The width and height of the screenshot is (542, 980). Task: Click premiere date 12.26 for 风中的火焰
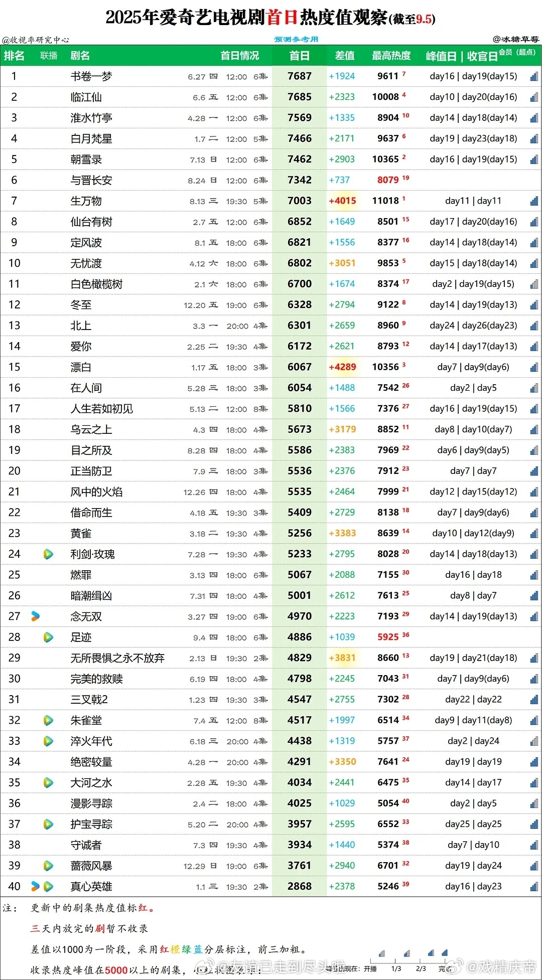click(194, 493)
